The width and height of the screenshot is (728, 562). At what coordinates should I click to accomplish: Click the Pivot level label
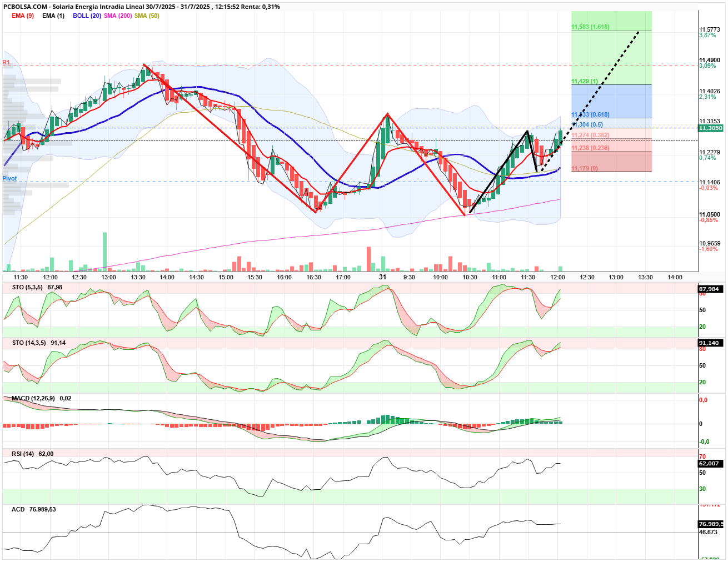pyautogui.click(x=9, y=178)
